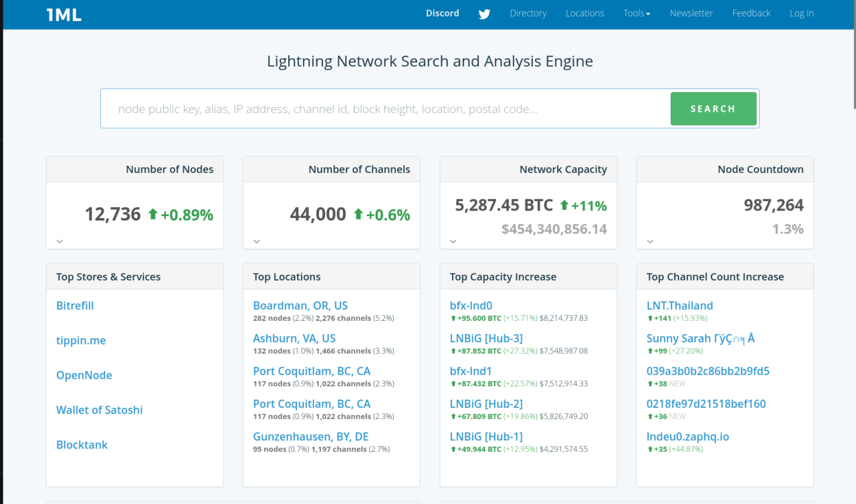Screen dimensions: 856x504
Task: Open the Twitter bird icon link
Action: [x=484, y=14]
